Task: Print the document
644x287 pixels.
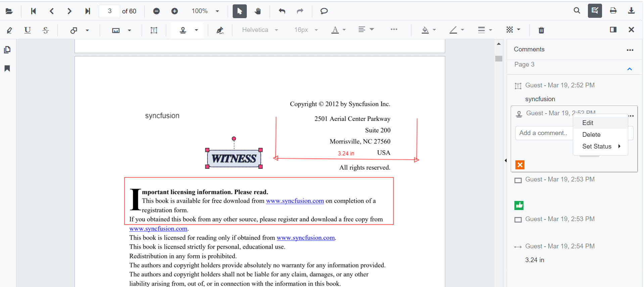Action: point(613,11)
